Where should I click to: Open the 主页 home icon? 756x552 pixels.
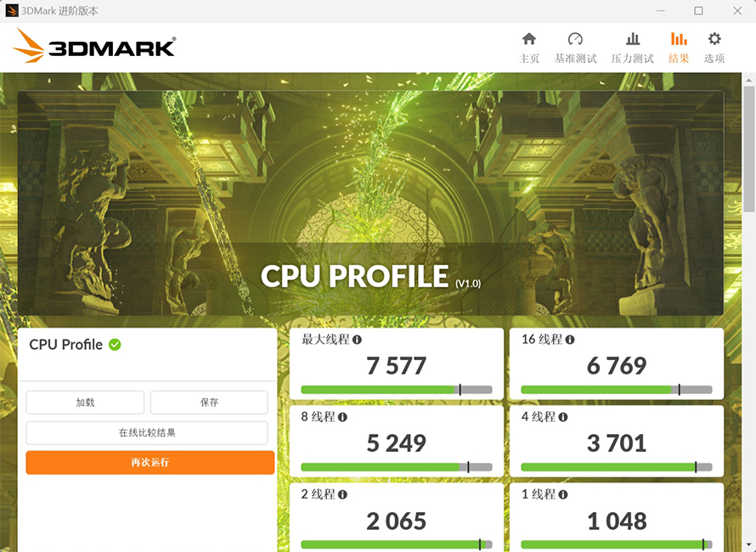coord(529,38)
